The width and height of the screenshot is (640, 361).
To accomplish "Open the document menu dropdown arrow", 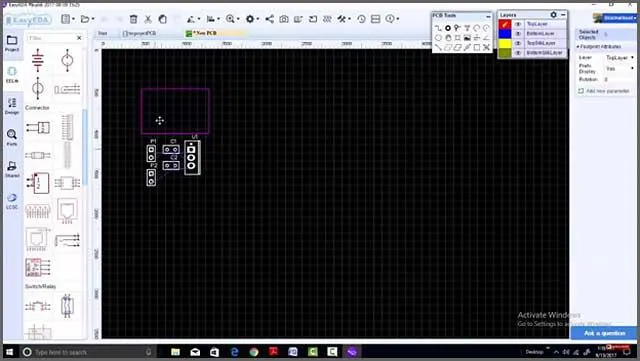I will [73, 19].
